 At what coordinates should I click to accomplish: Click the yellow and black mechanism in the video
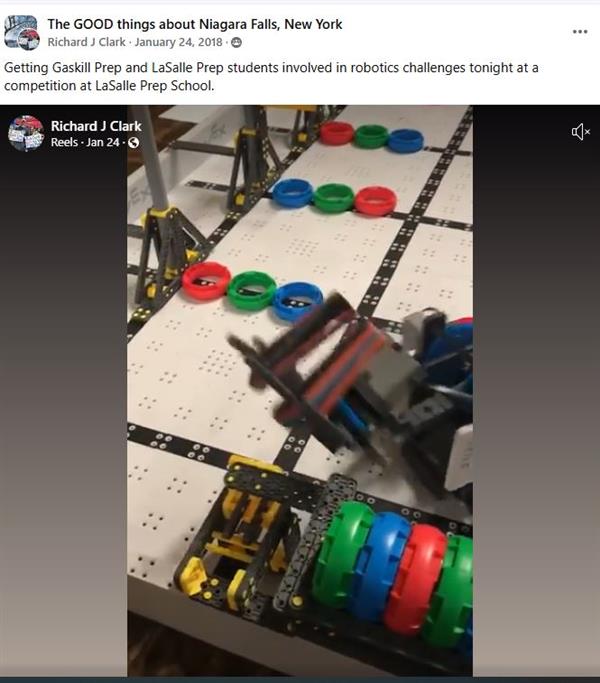(235, 531)
